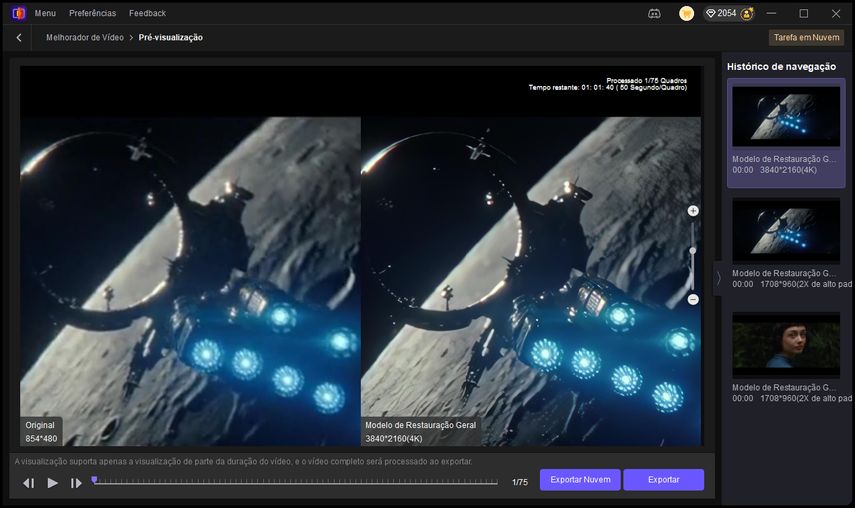
Task: Click Exportar Nuvem button
Action: 580,480
